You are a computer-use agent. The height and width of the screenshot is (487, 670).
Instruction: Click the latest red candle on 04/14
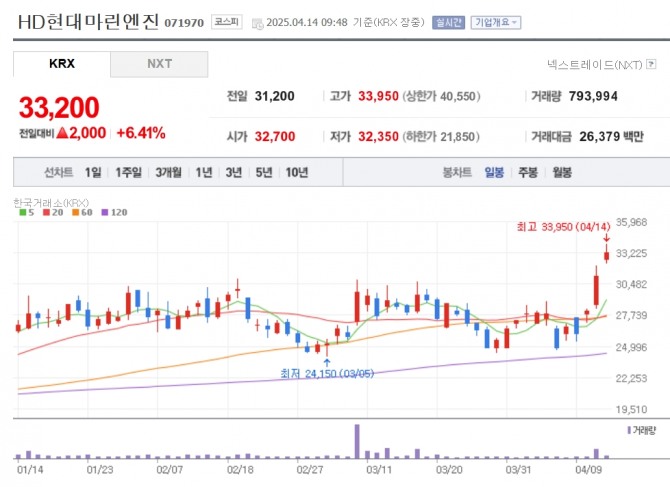click(606, 255)
